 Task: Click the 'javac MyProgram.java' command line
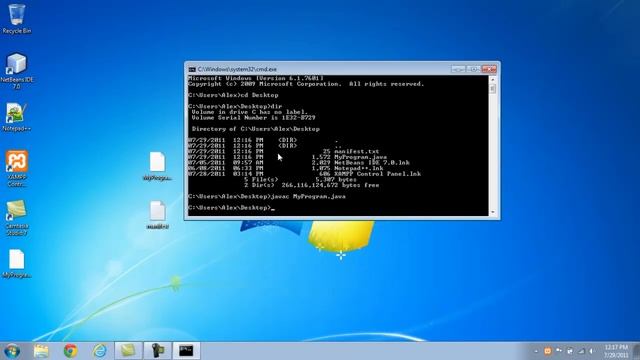point(267,196)
